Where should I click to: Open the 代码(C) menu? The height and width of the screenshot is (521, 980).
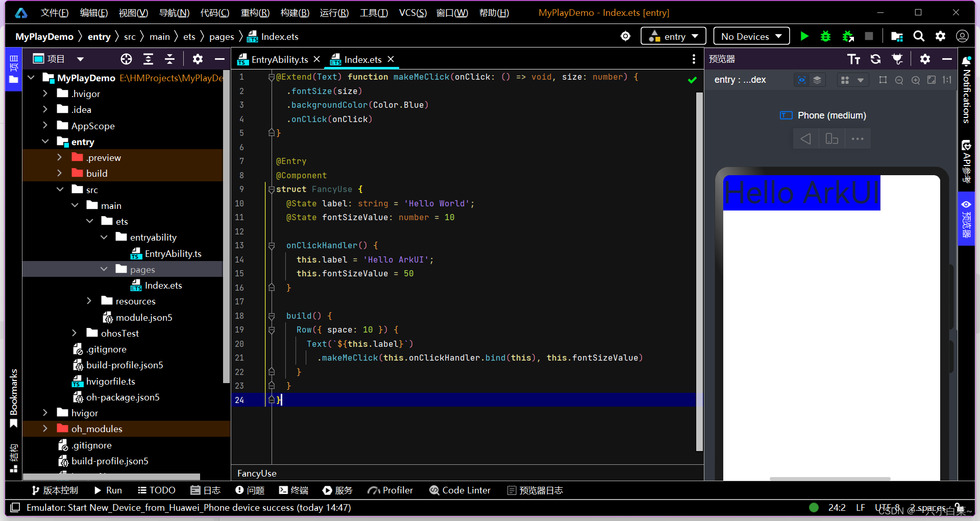215,13
